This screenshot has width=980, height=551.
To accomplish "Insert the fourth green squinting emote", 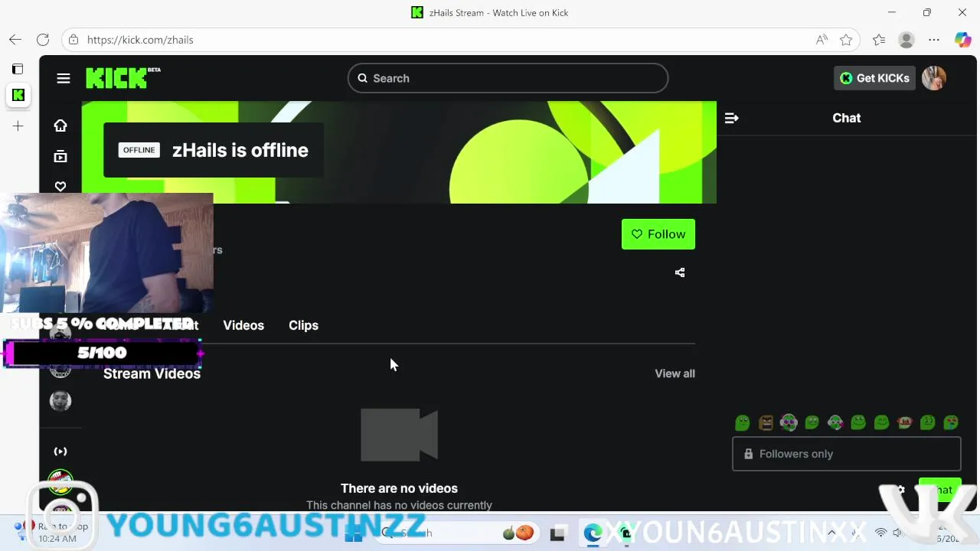I will (x=812, y=422).
